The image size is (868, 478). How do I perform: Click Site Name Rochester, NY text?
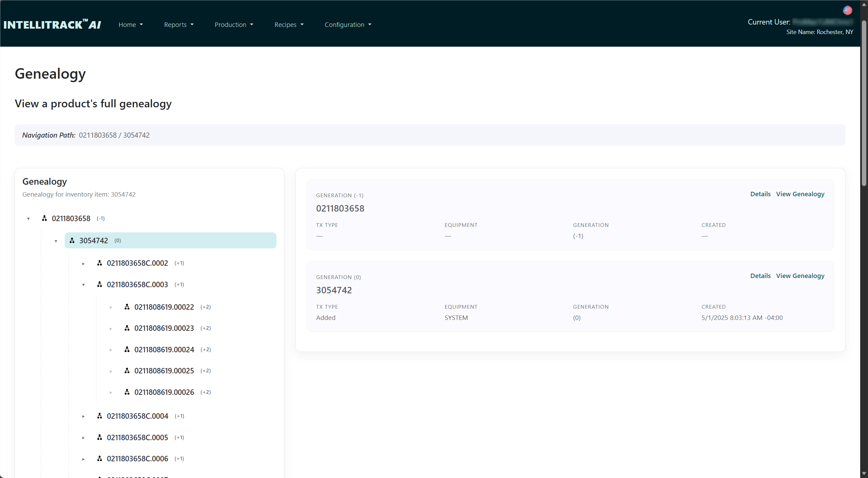pyautogui.click(x=820, y=32)
